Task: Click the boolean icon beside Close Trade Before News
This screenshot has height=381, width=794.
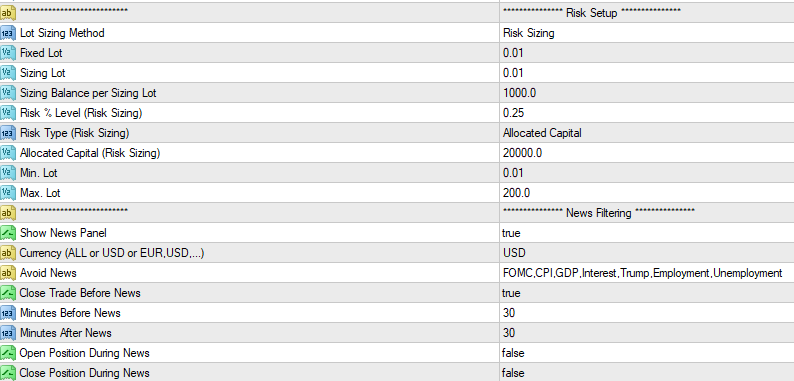Action: click(8, 293)
